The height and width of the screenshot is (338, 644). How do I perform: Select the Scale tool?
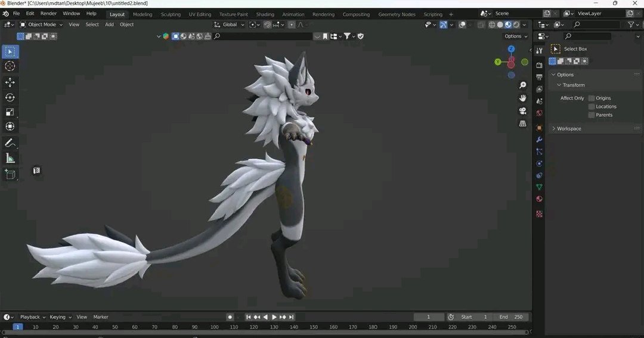click(x=10, y=112)
